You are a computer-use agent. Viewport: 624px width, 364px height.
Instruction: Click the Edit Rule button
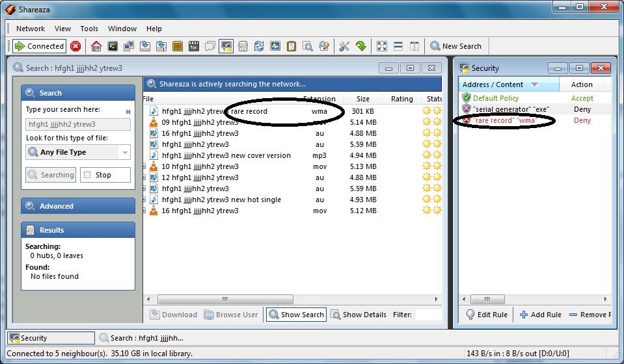(x=487, y=315)
